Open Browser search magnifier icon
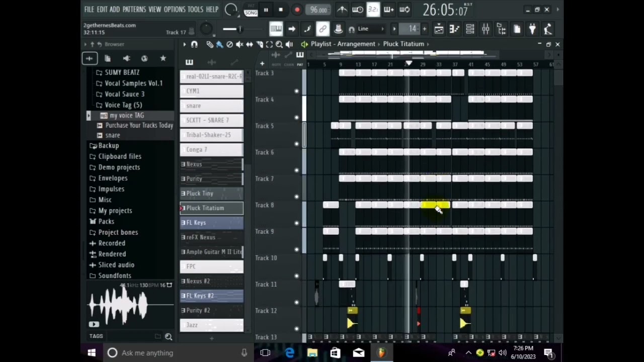 point(169,337)
